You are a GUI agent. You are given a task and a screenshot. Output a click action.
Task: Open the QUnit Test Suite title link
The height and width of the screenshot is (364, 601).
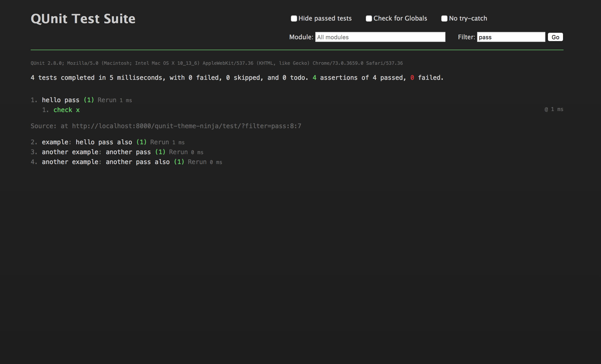click(x=83, y=19)
